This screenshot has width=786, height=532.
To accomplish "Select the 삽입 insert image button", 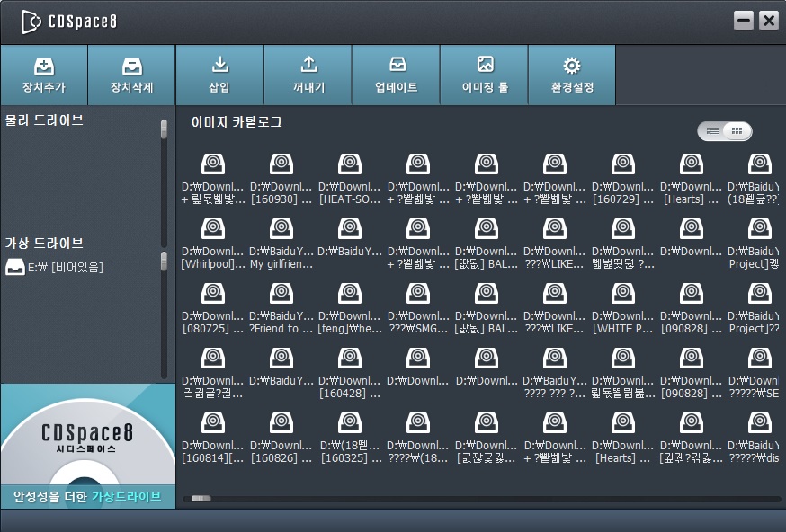I will tap(219, 75).
